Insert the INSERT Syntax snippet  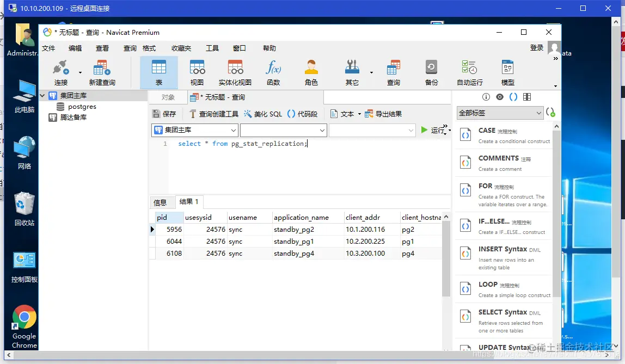pos(504,258)
